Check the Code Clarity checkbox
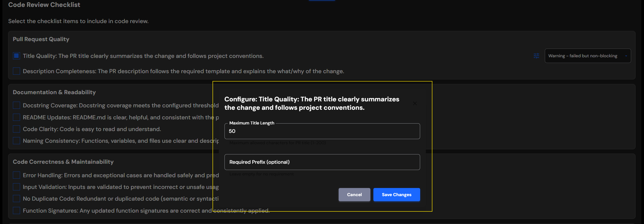Screen dimensions: 644x224 (16, 129)
